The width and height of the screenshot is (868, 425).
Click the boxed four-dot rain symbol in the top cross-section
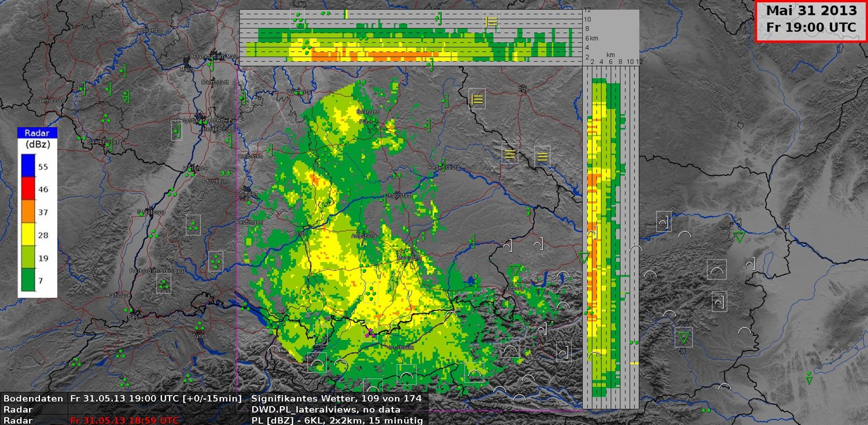coord(297,19)
